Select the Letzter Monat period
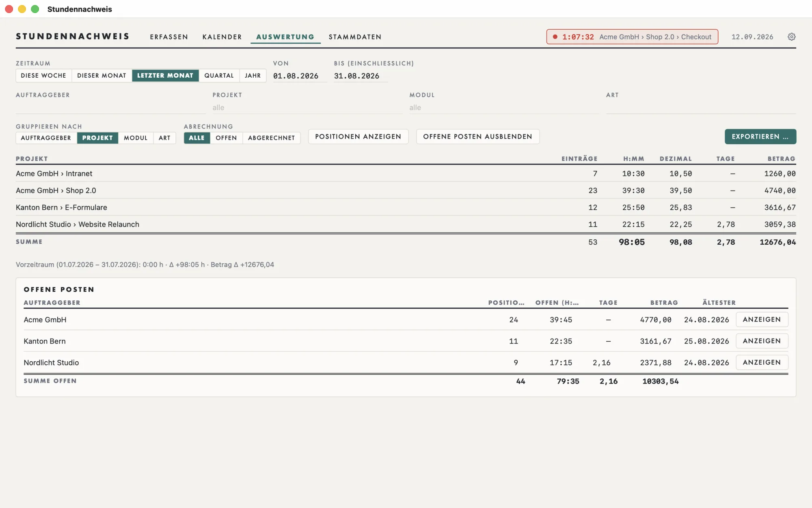The image size is (812, 508). [x=165, y=76]
